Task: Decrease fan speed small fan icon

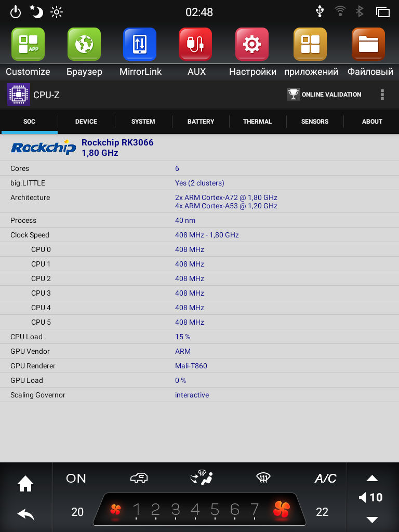Action: tap(115, 509)
